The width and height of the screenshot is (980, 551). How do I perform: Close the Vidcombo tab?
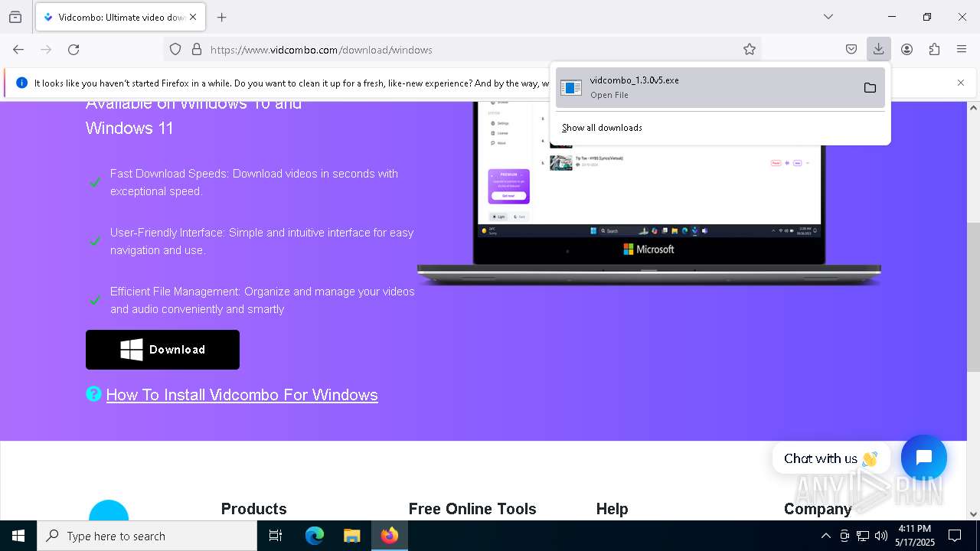193,17
